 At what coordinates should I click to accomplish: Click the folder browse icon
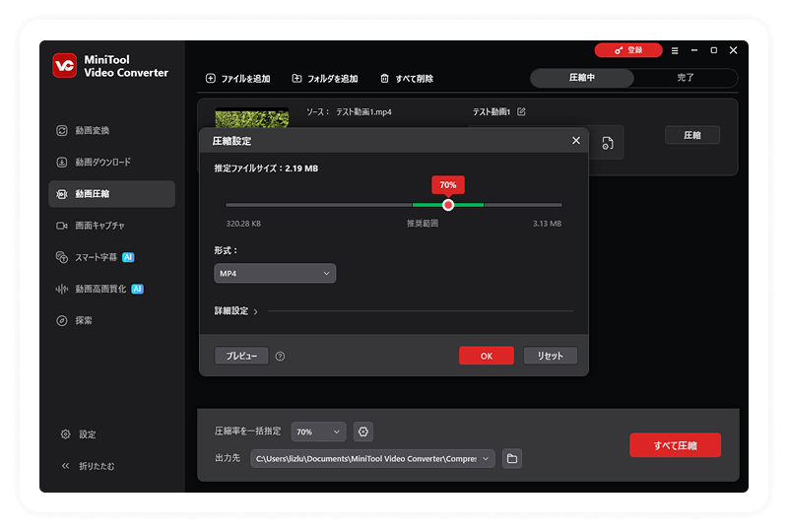512,458
